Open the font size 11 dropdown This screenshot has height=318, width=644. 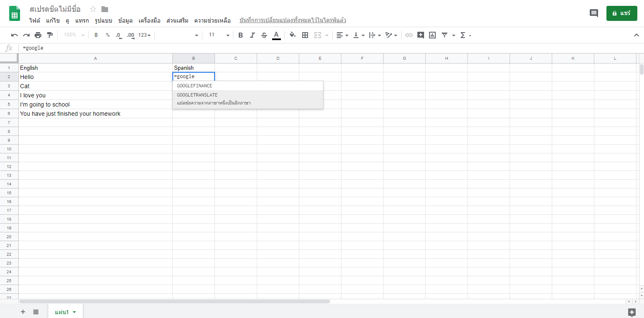(219, 35)
